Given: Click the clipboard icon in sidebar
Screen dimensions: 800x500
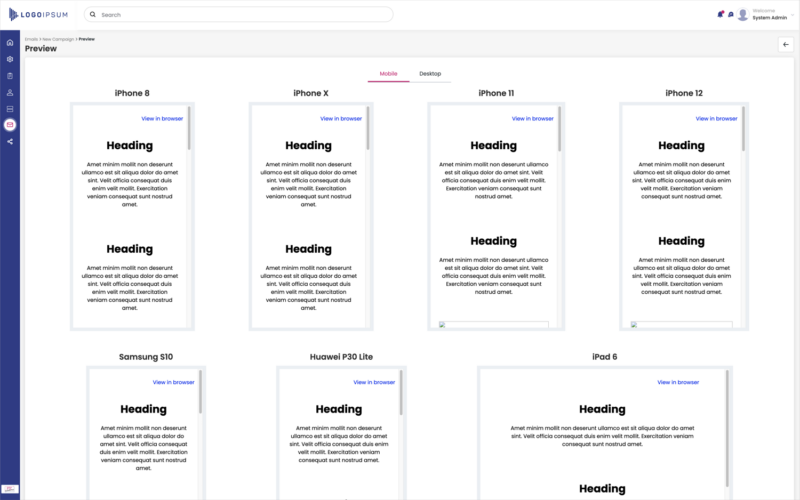Looking at the screenshot, I should [10, 76].
